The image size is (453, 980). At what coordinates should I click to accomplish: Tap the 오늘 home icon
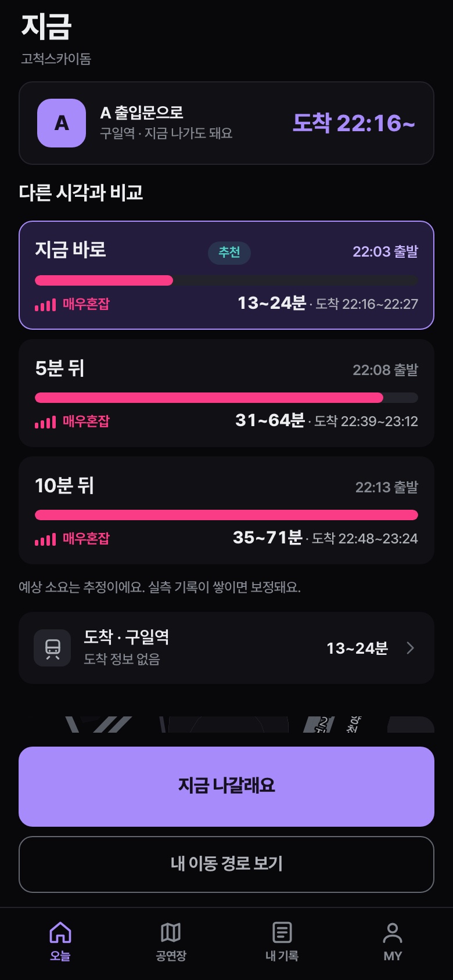tap(60, 932)
